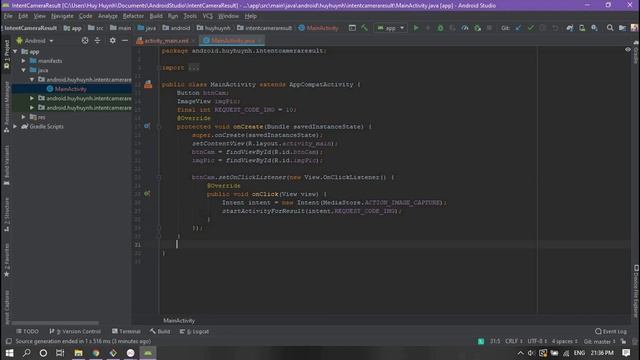Viewport: 640px width, 360px height.
Task: Click the tool windows quick access icon
Action: pyautogui.click(x=9, y=341)
